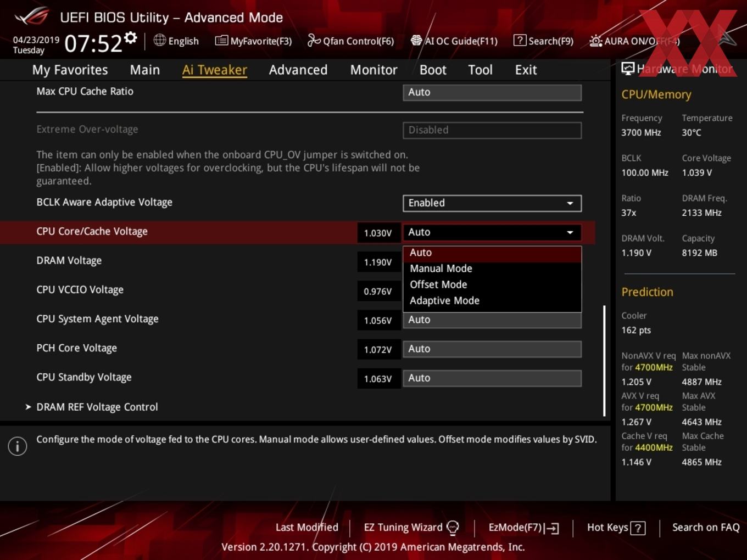Select Offset Mode option
The height and width of the screenshot is (560, 747).
[x=492, y=284]
